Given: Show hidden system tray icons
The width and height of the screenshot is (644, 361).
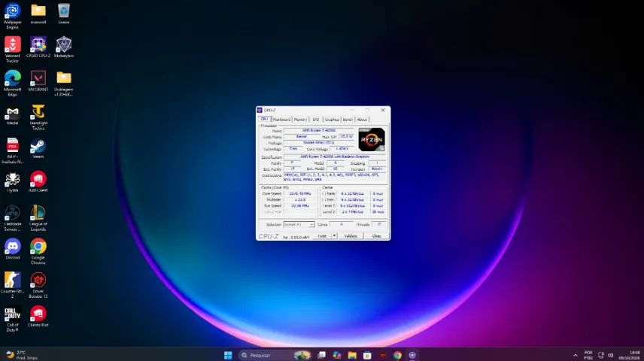Looking at the screenshot, I should [575, 355].
